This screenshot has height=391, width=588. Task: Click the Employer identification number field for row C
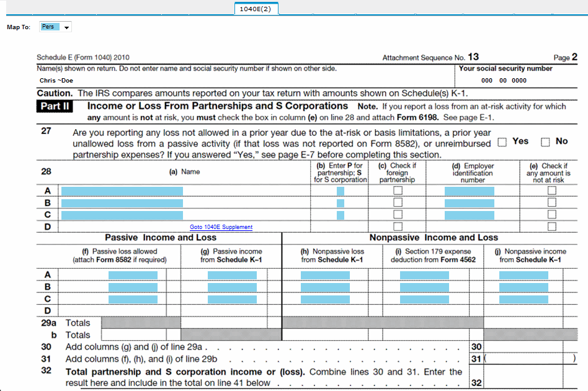click(x=470, y=215)
